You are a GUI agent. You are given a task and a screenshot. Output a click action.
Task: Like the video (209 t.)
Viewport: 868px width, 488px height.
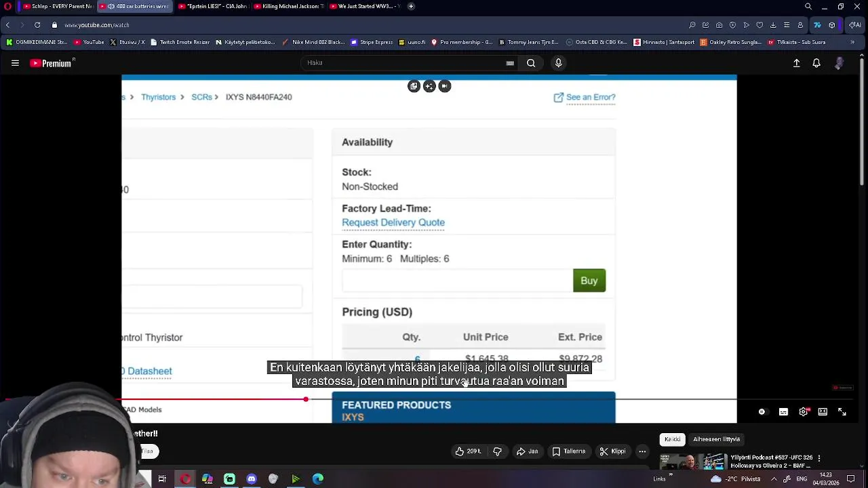[469, 451]
